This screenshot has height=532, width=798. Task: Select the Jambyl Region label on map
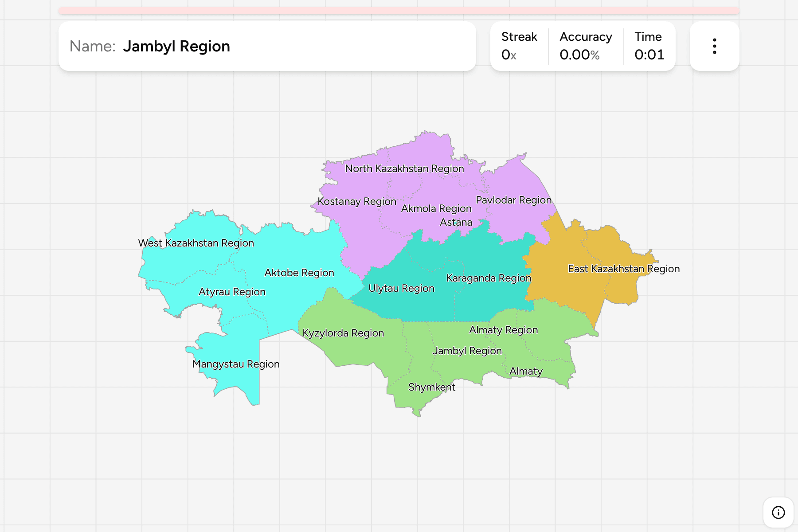click(467, 351)
